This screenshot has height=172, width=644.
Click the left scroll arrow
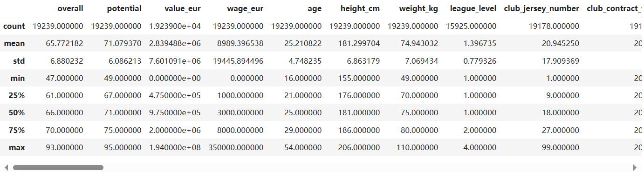[x=6, y=167]
